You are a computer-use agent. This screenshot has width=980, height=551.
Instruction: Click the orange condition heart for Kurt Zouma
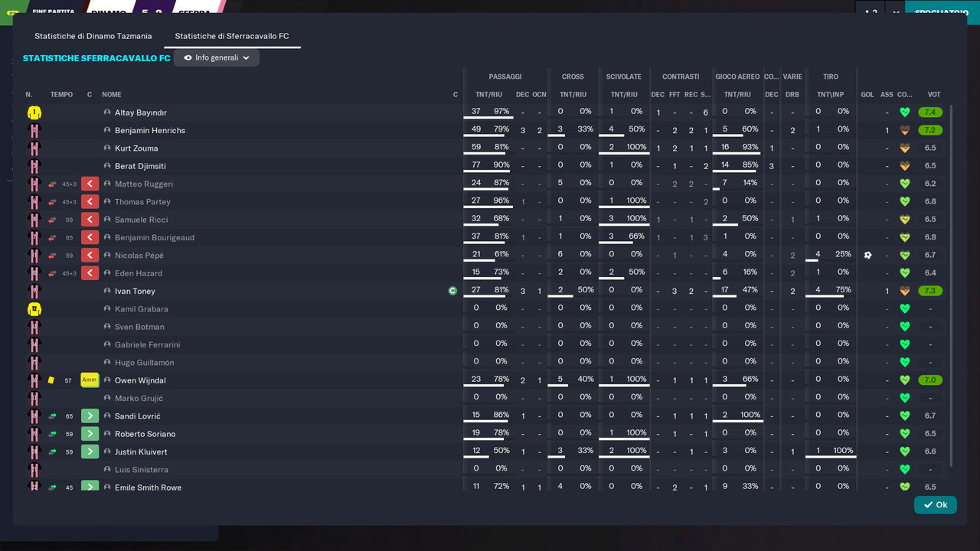click(904, 148)
